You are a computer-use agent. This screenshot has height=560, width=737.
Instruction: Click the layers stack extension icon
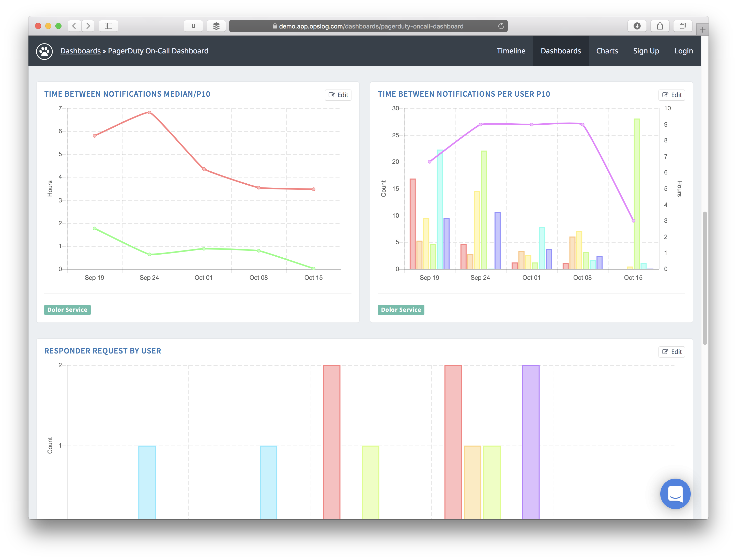[216, 26]
